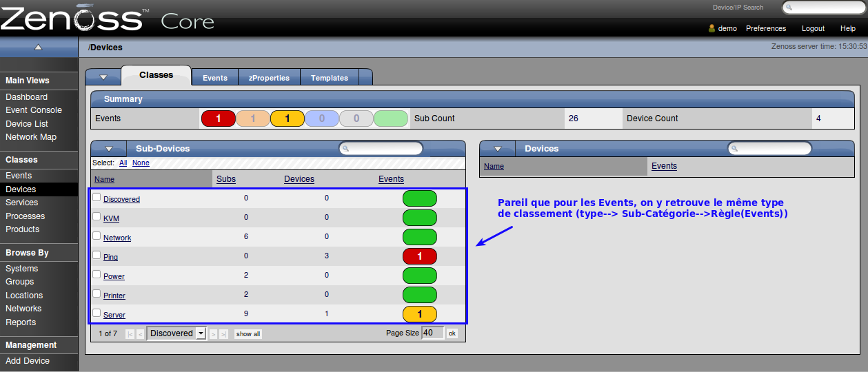868x372 pixels.
Task: Click the red critical events pill in Summary
Action: pyautogui.click(x=218, y=118)
